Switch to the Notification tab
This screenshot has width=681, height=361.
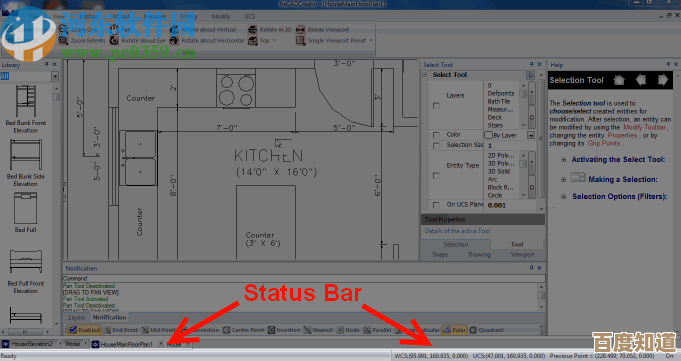pyautogui.click(x=109, y=318)
